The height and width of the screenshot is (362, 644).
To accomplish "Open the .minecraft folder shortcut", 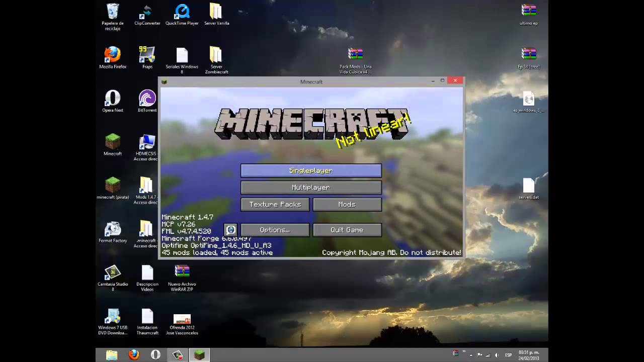I will click(x=146, y=235).
